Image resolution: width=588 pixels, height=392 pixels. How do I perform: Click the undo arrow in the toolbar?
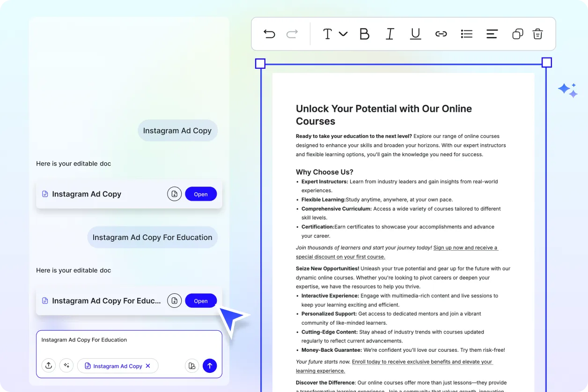coord(269,34)
